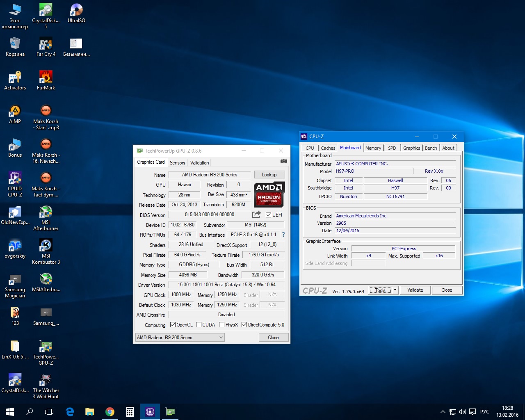The image size is (525, 420).
Task: Click the Bus Interface question mark icon
Action: pyautogui.click(x=283, y=235)
